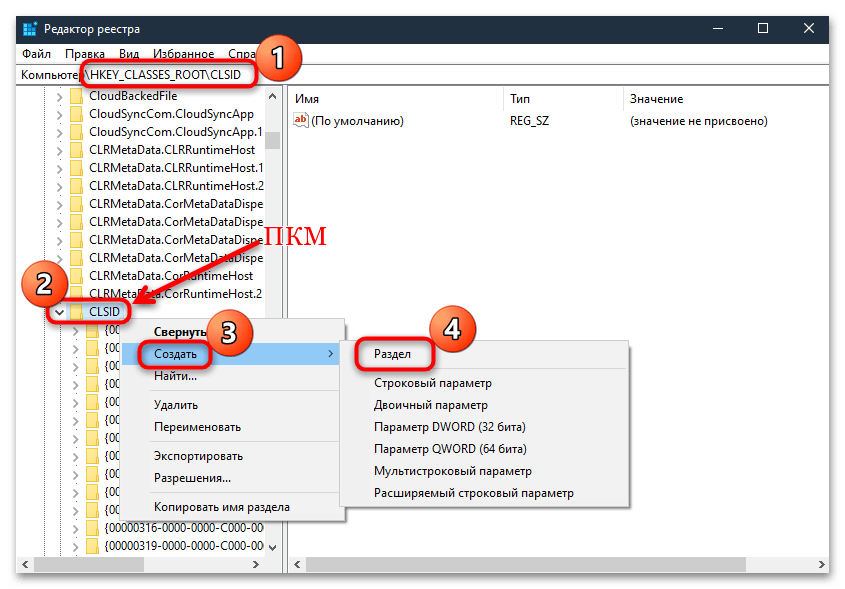Click the string value 'ab' icon
845x589 pixels.
301,120
